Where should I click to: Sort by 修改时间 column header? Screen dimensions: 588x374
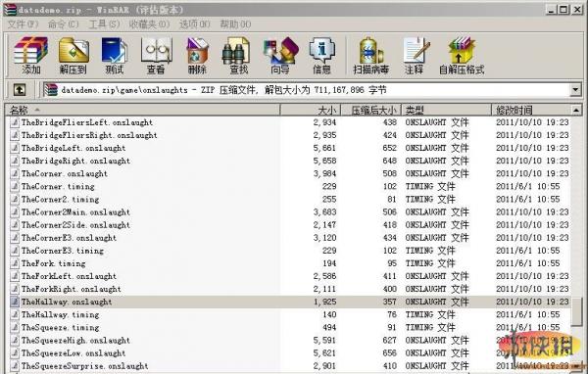[x=530, y=110]
